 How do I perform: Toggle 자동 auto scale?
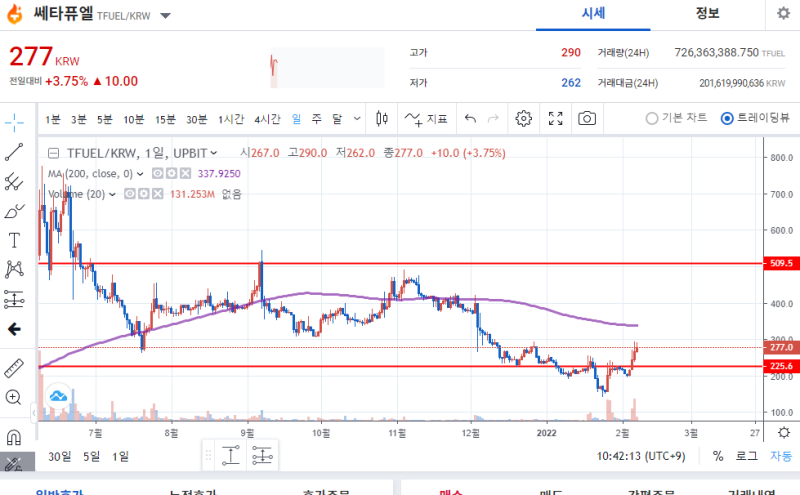tap(781, 456)
